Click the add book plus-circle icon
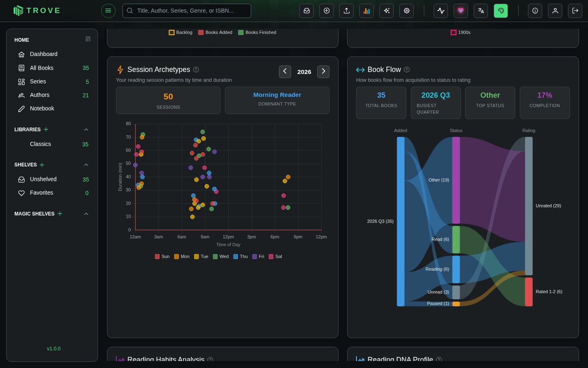Image resolution: width=588 pixels, height=368 pixels. pos(326,11)
